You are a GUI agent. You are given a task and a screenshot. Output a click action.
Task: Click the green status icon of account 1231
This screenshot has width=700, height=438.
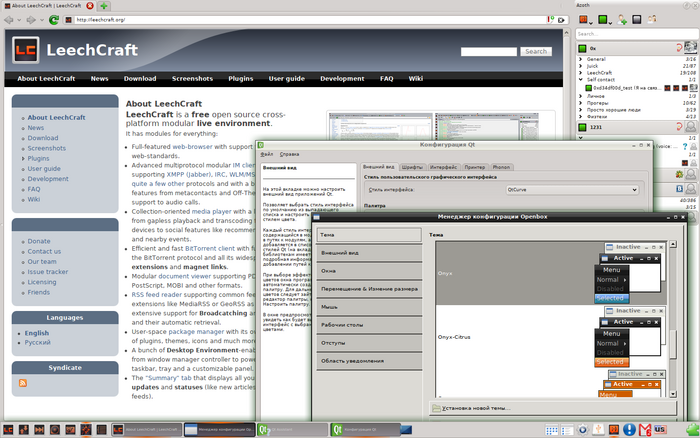582,127
